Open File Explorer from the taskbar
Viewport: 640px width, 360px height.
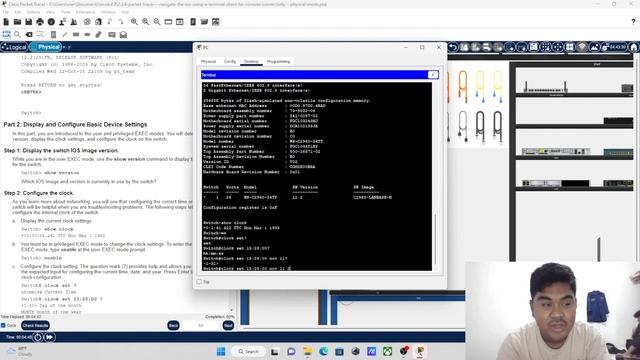coord(307,351)
